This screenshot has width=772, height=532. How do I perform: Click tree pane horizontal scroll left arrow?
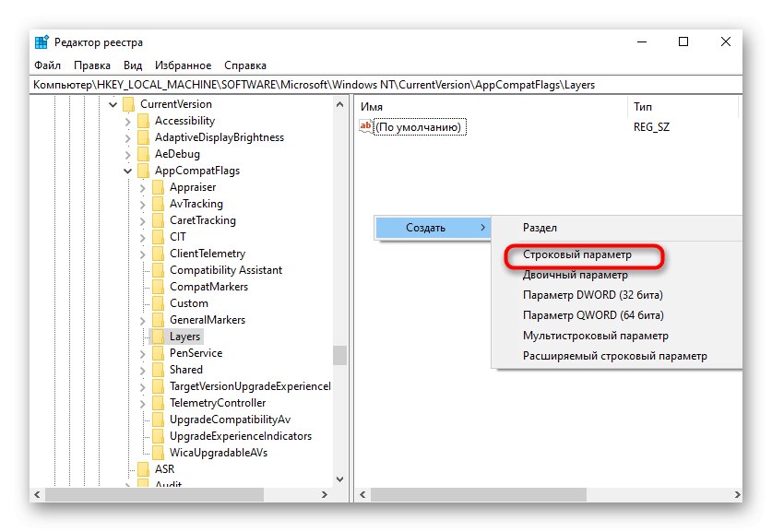tap(38, 494)
